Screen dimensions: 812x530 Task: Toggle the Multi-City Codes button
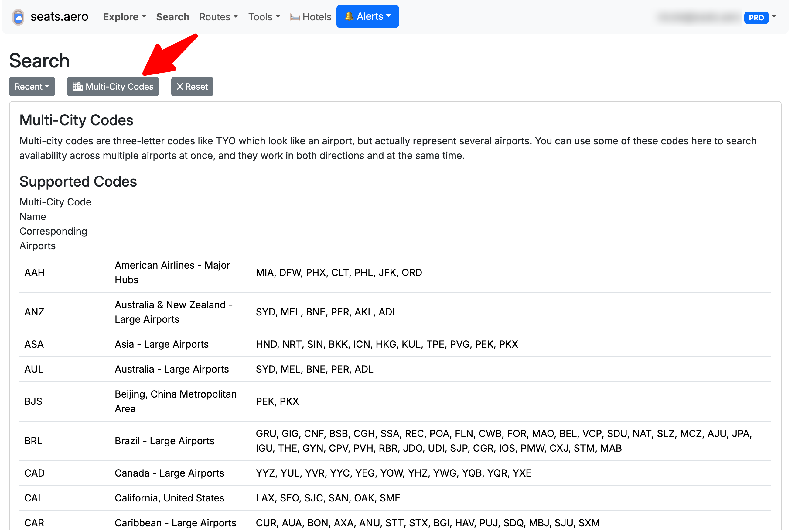(113, 87)
